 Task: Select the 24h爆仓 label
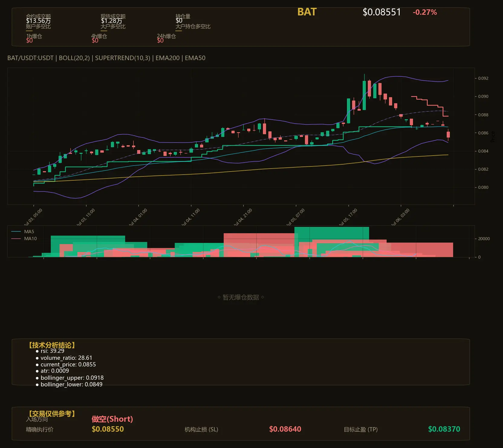tap(166, 36)
